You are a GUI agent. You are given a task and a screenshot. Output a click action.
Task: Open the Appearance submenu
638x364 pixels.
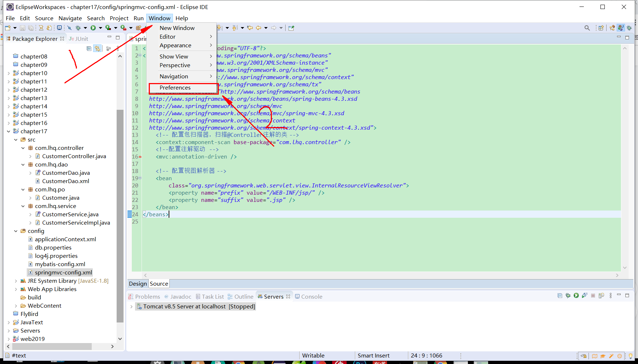tap(182, 45)
